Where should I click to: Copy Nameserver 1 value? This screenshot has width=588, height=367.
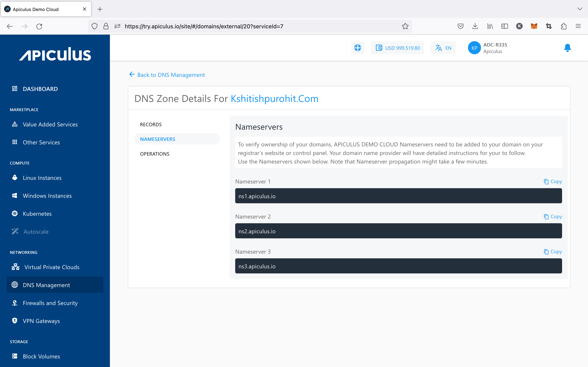point(552,181)
